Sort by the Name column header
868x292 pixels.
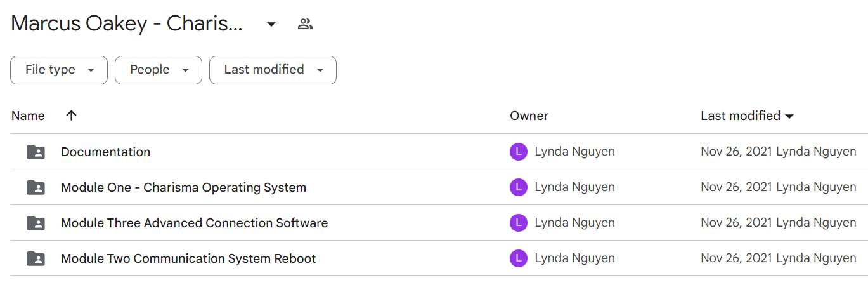[28, 116]
